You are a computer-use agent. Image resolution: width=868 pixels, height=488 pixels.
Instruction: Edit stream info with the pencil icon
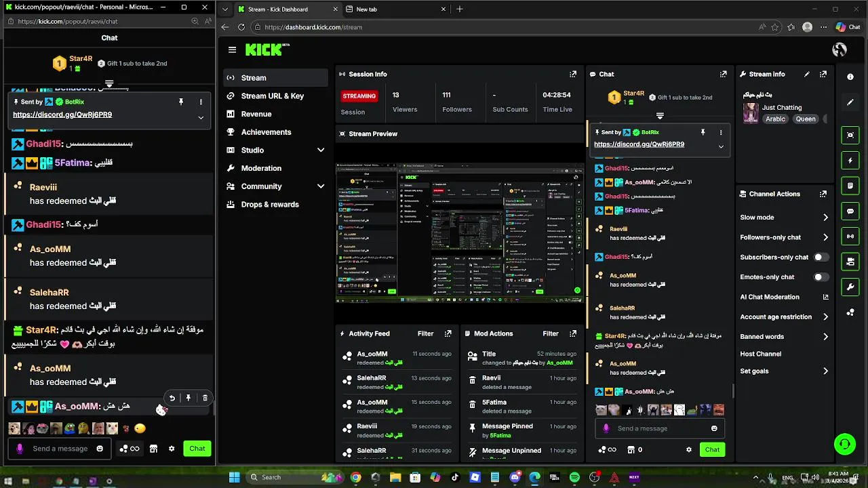(807, 74)
